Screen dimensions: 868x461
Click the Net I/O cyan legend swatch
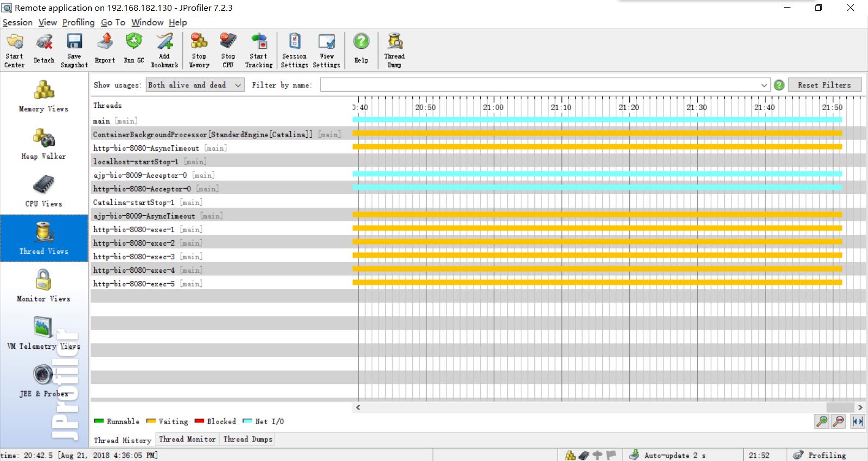tap(247, 421)
